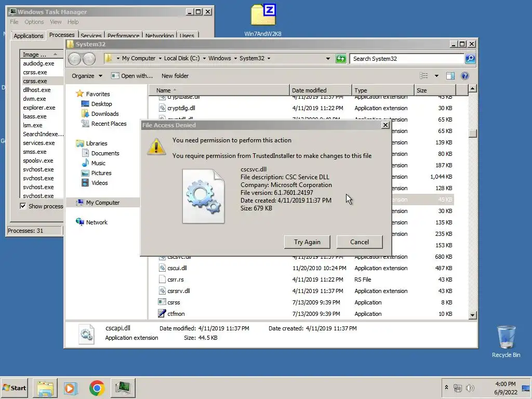
Task: Click the Search System32 input field
Action: pyautogui.click(x=407, y=59)
